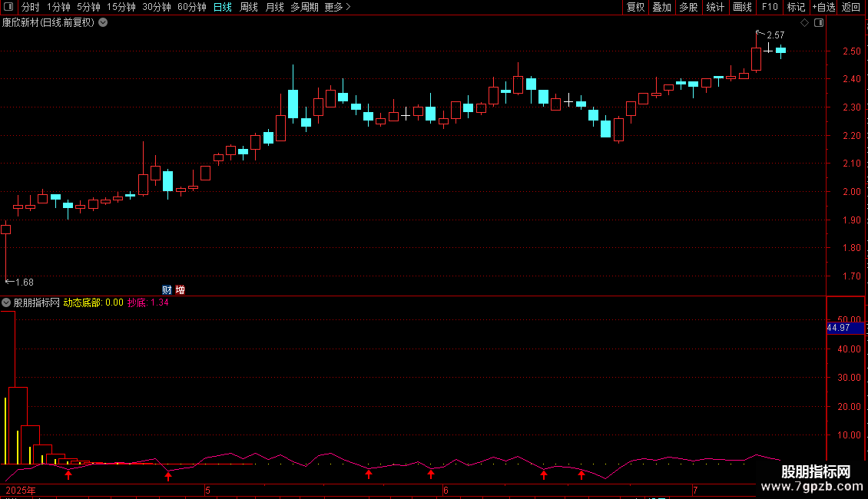This screenshot has height=499, width=868.
Task: Add stock via +自选 button
Action: coord(823,7)
